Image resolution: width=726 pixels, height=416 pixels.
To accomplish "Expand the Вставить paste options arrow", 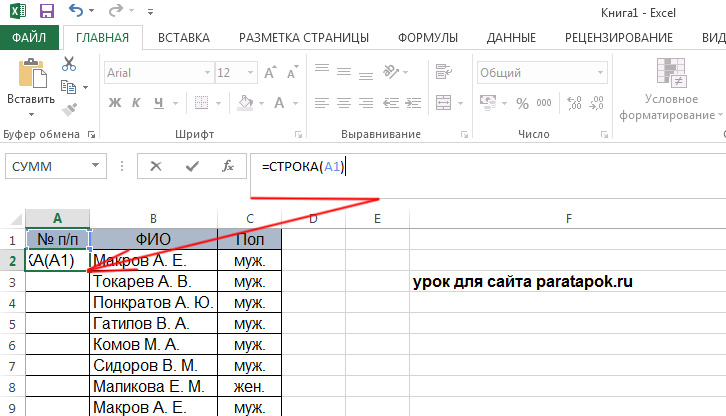I will (31, 114).
